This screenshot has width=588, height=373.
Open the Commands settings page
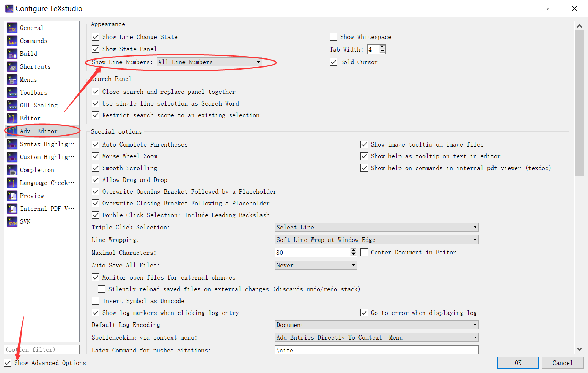click(x=42, y=41)
